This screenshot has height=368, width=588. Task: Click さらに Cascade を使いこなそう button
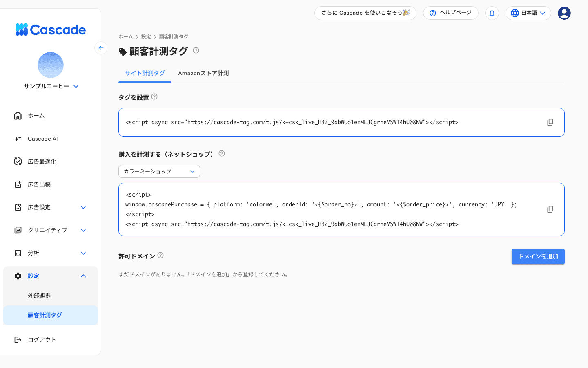pyautogui.click(x=365, y=13)
